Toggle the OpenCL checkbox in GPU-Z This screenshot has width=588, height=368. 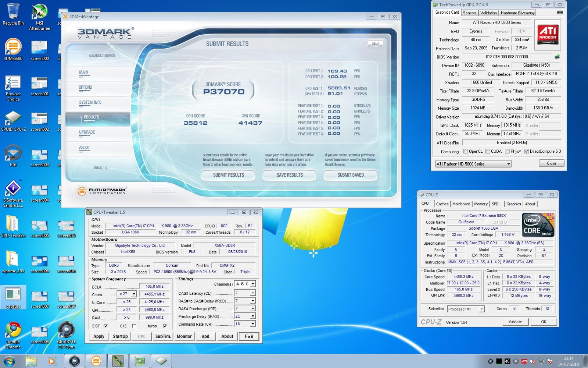[x=466, y=151]
